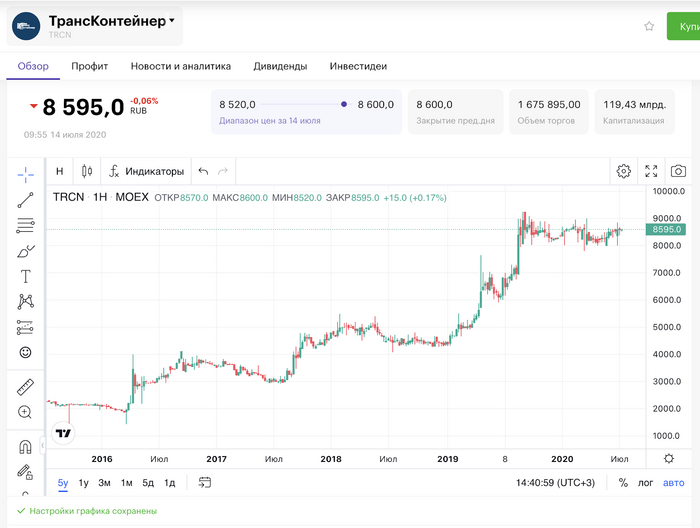Click the TradingView logo on chart
The height and width of the screenshot is (528, 700).
(63, 433)
